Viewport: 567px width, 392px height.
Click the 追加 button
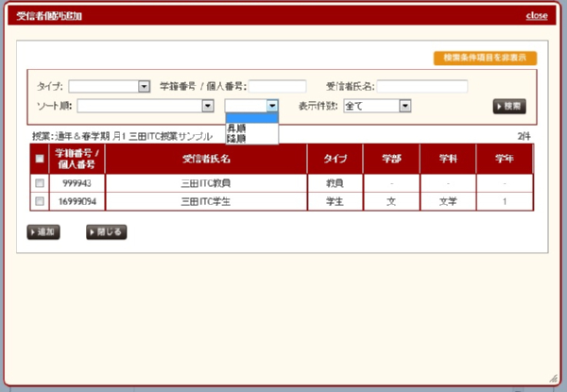click(x=44, y=231)
